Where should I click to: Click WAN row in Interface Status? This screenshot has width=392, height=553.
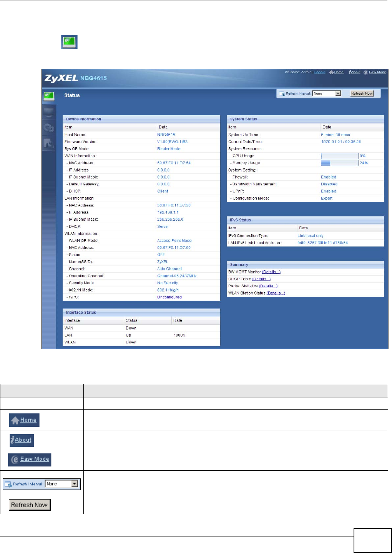[141, 328]
